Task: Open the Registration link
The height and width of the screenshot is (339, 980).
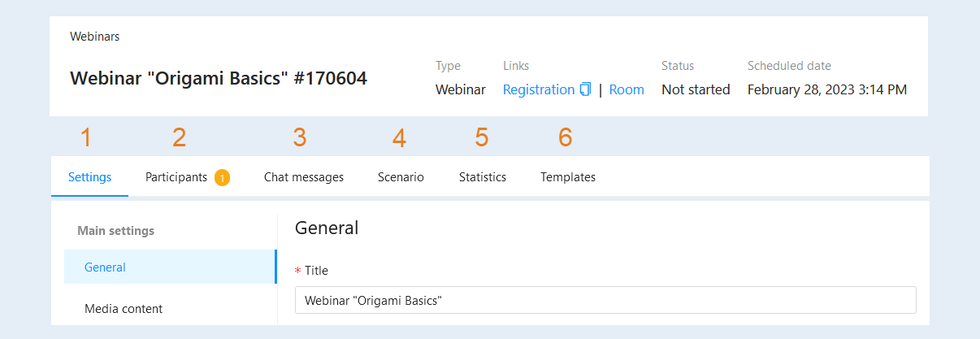Action: click(x=539, y=89)
